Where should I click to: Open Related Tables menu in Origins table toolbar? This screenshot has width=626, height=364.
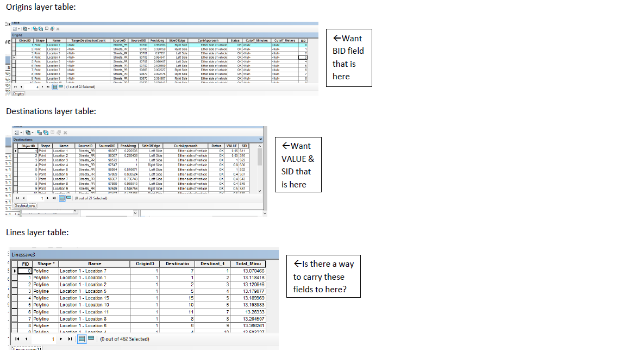[26, 29]
